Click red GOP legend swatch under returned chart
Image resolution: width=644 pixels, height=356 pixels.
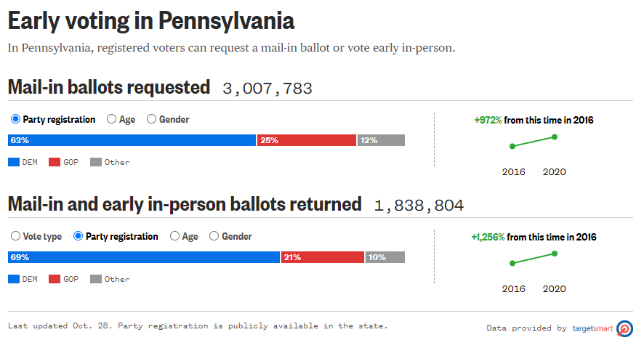point(55,279)
